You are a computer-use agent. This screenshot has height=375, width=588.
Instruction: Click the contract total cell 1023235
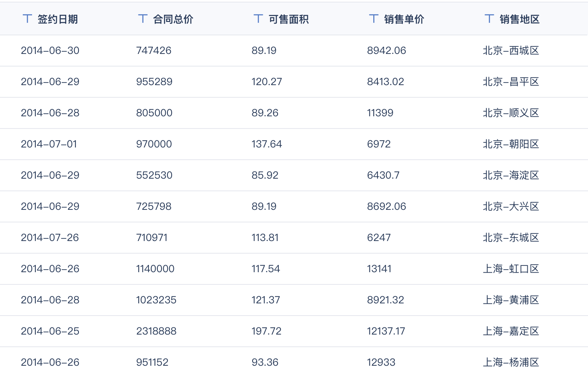pos(156,300)
